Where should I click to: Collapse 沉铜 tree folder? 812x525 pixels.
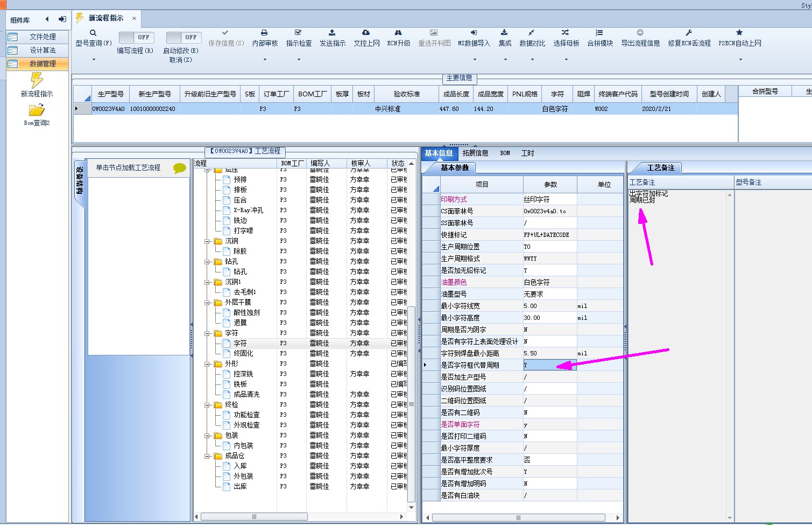click(x=208, y=241)
